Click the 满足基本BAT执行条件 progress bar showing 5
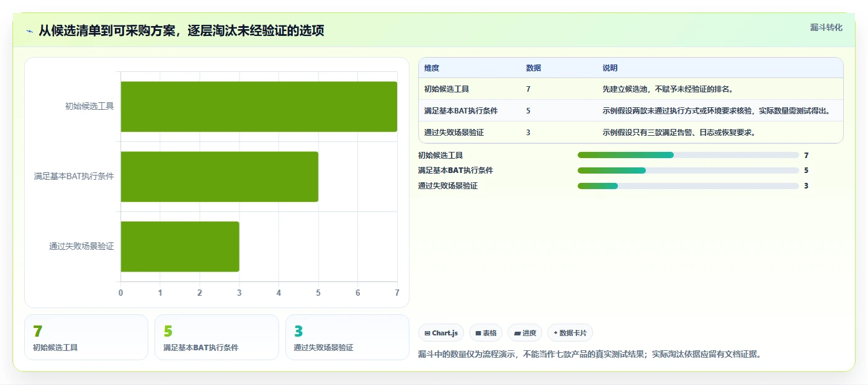Image resolution: width=868 pixels, height=385 pixels. point(688,170)
